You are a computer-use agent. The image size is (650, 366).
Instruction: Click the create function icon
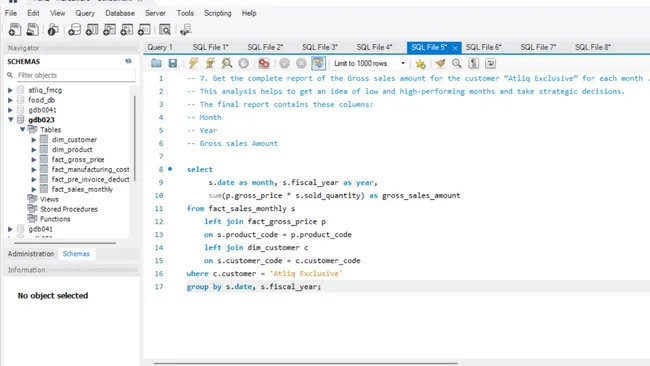[144, 30]
